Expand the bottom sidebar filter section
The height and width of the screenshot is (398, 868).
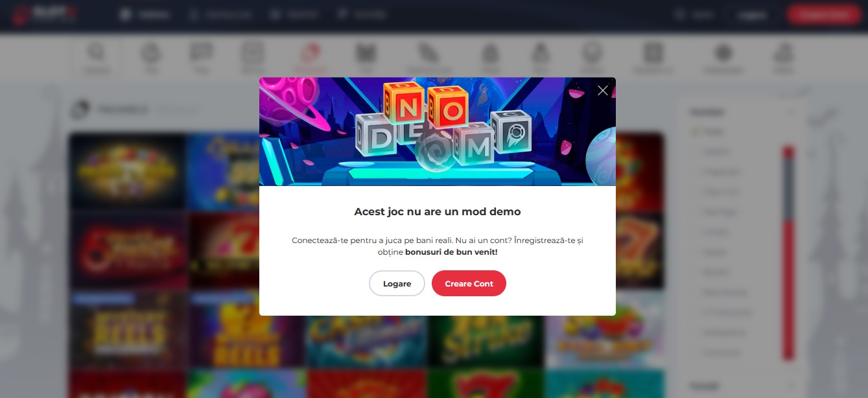tap(792, 386)
